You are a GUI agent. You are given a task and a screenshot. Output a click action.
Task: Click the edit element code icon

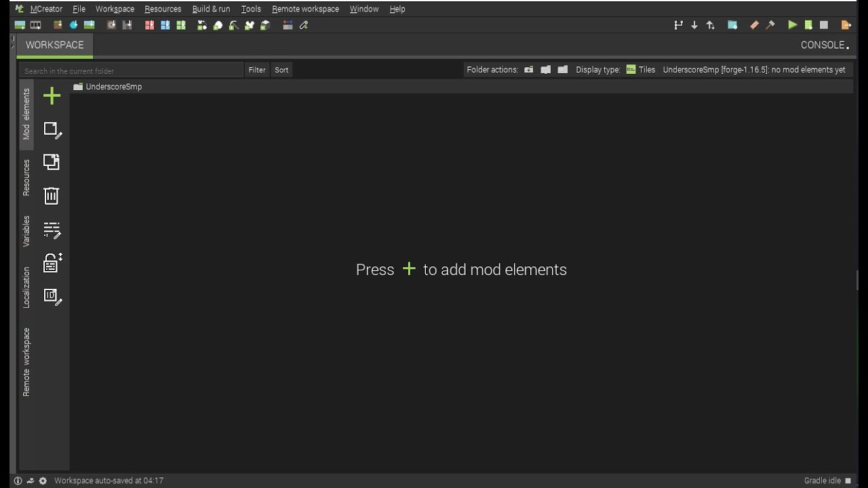[52, 230]
